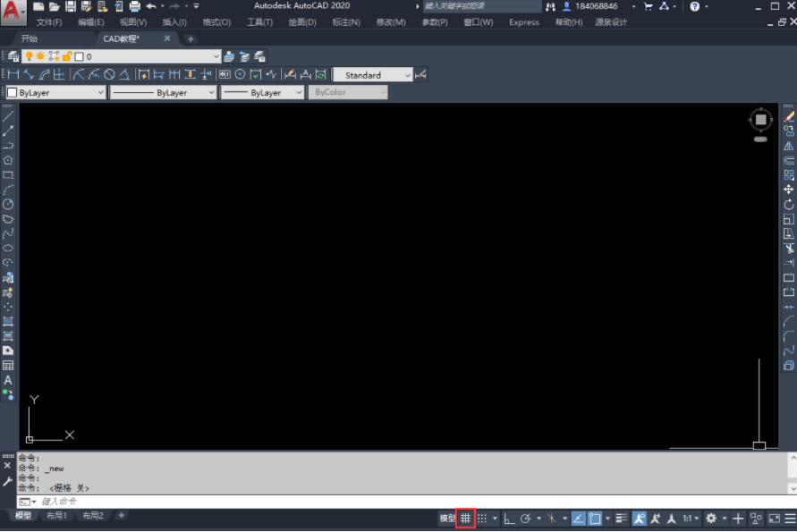Viewport: 797px width, 532px height.
Task: Expand the ByLayer color dropdown
Action: (x=99, y=93)
